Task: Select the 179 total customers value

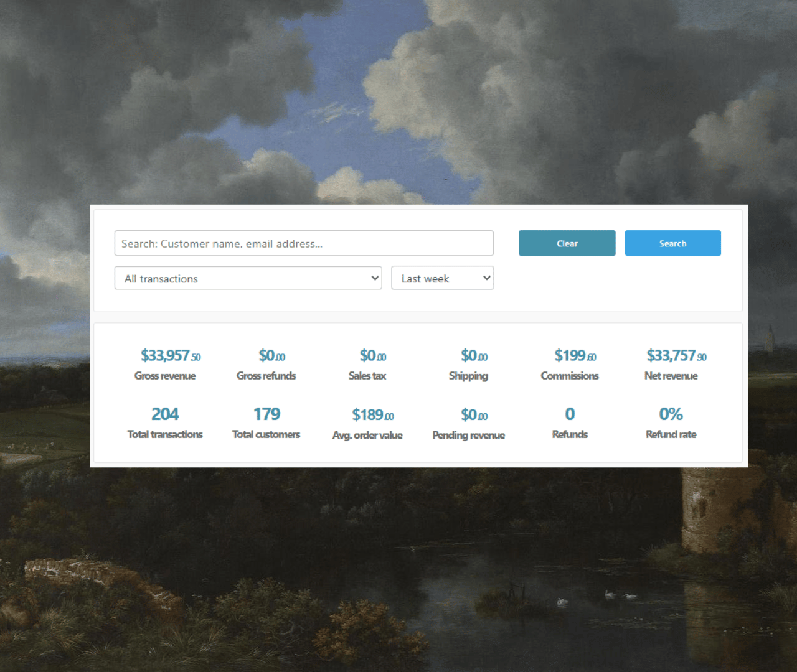Action: [266, 414]
